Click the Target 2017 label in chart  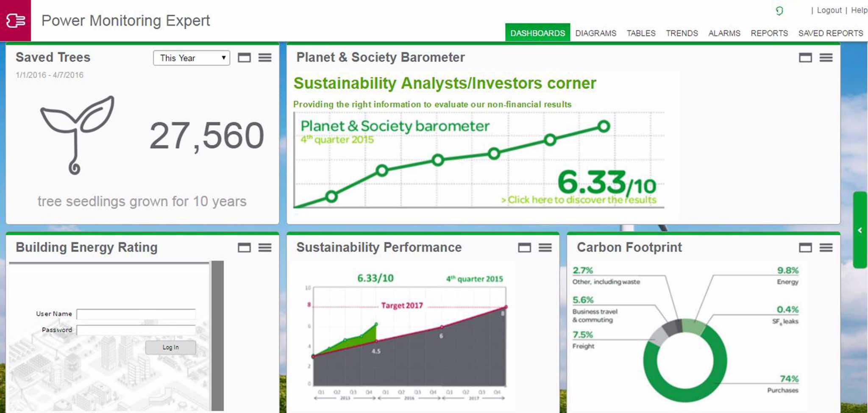[402, 305]
